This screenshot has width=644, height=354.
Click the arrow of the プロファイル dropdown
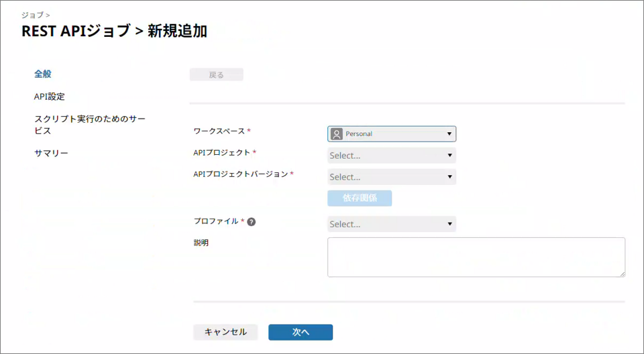coord(449,225)
